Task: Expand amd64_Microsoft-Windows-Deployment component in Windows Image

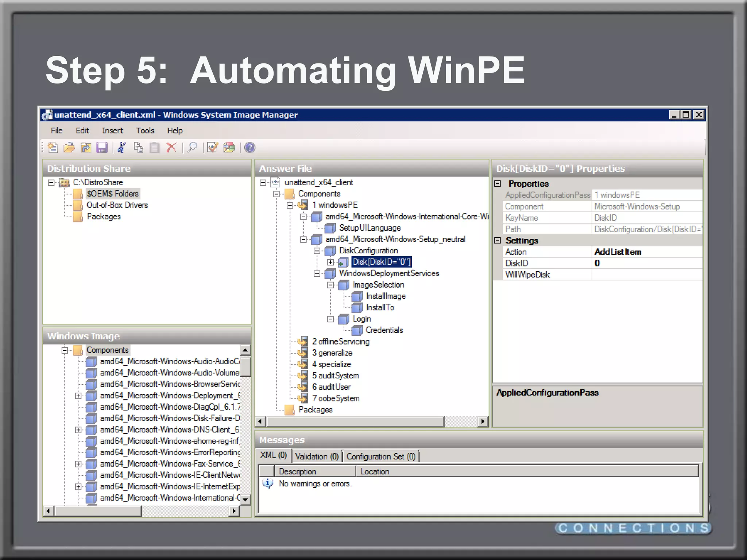Action: (x=78, y=396)
